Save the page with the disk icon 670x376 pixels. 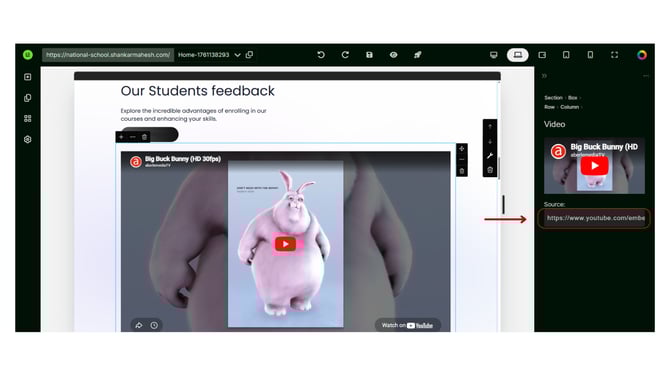point(369,55)
